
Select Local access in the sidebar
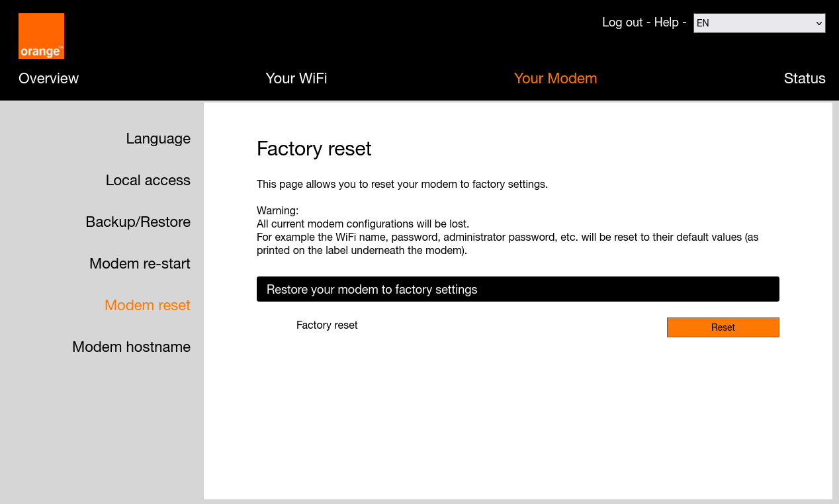(x=148, y=180)
